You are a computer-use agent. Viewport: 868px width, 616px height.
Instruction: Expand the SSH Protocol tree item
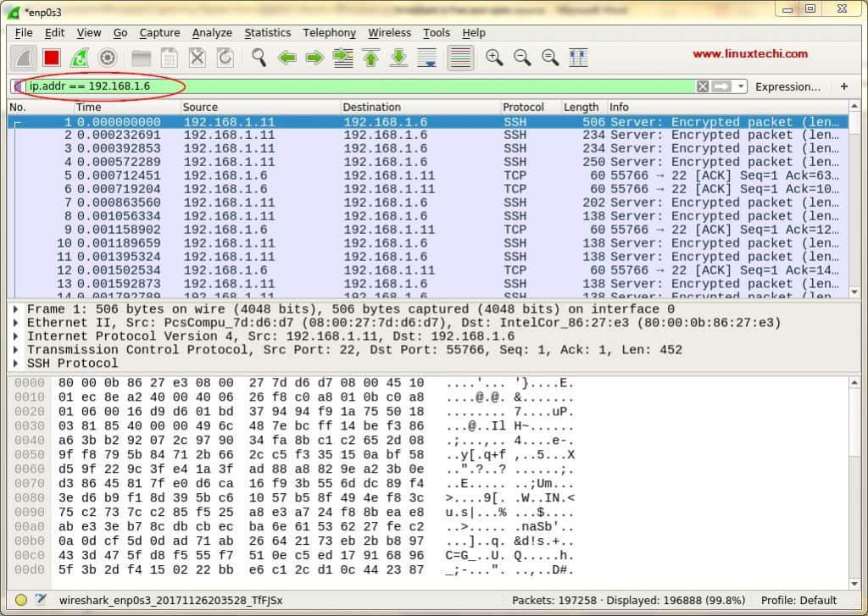click(x=17, y=363)
